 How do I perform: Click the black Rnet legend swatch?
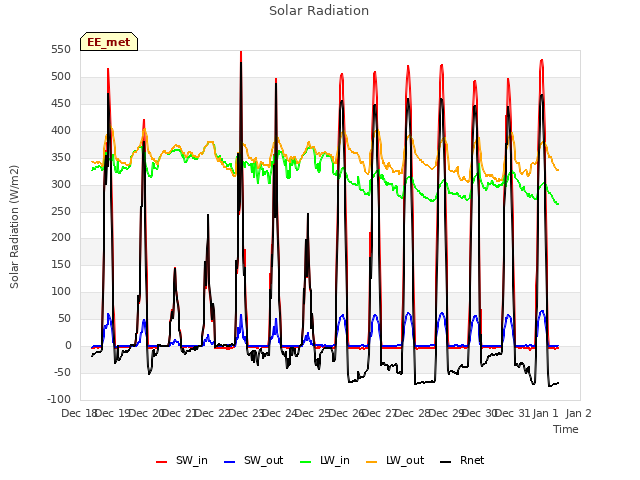tap(446, 462)
